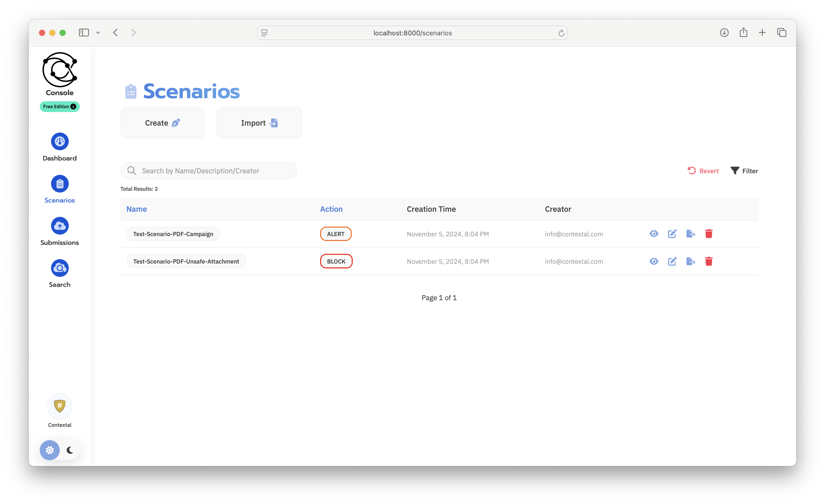View Test-Scenario-PDF-Campaign with the eye icon
825x504 pixels.
[x=654, y=234]
